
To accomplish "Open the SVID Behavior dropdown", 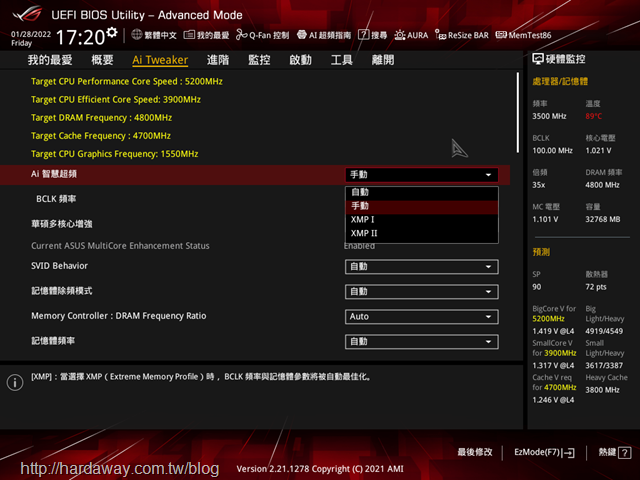I will pyautogui.click(x=422, y=267).
